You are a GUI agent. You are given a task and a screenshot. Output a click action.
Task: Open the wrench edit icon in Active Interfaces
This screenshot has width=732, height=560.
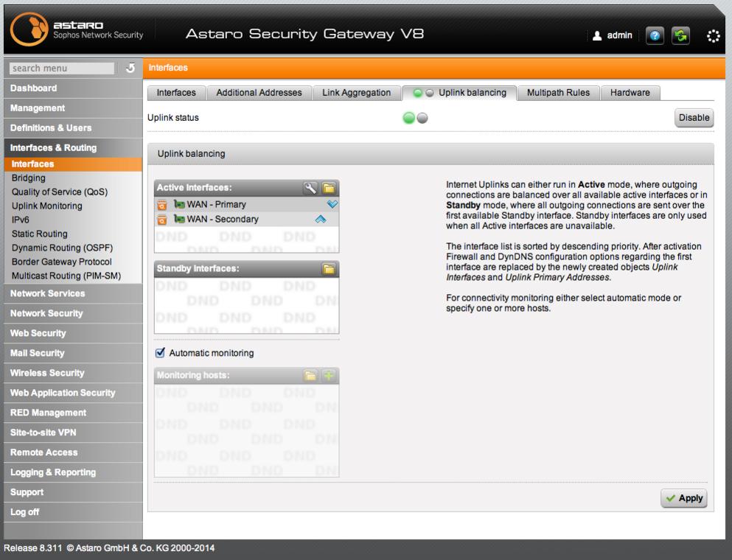pos(310,188)
